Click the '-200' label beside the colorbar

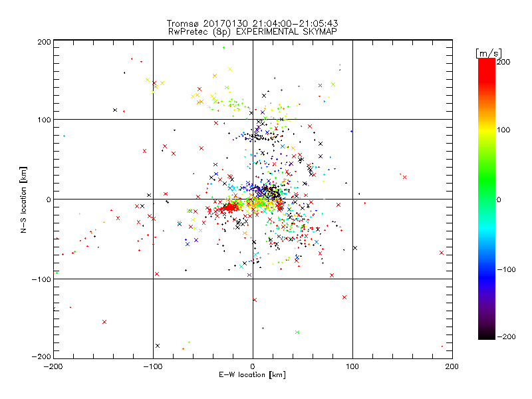coord(506,336)
